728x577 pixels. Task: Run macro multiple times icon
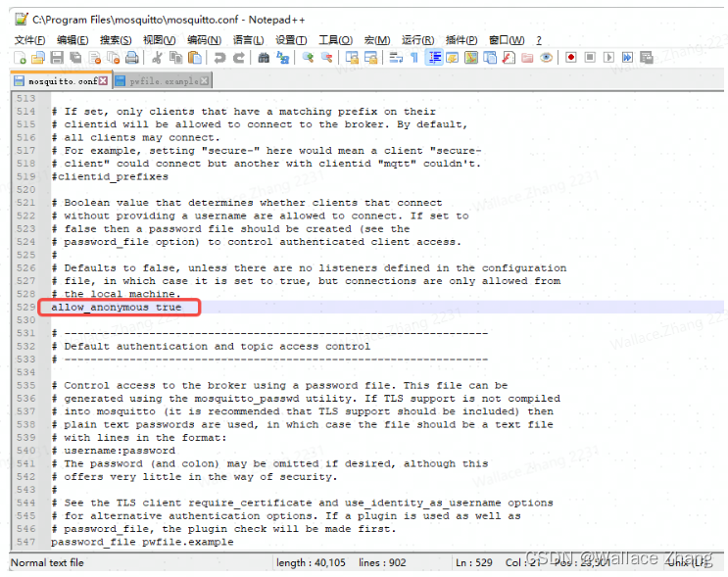(x=627, y=58)
